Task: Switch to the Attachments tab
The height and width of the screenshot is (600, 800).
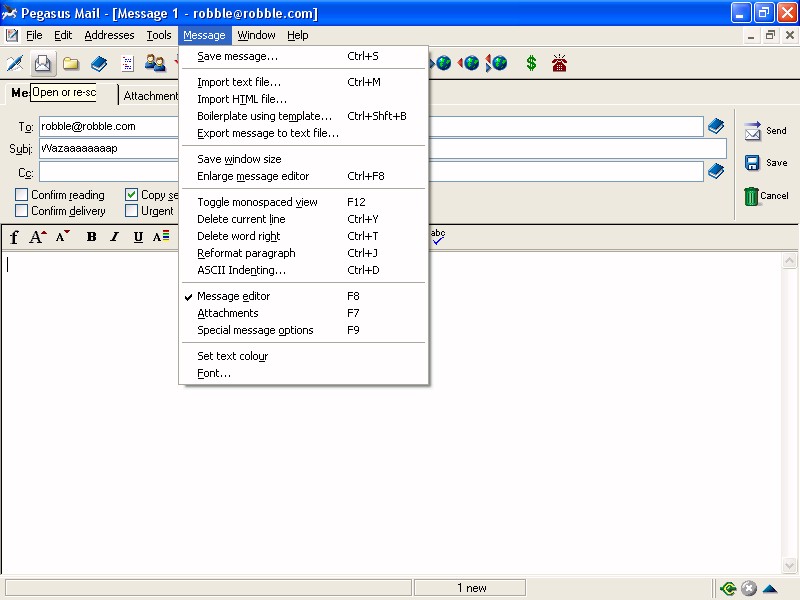Action: point(150,95)
